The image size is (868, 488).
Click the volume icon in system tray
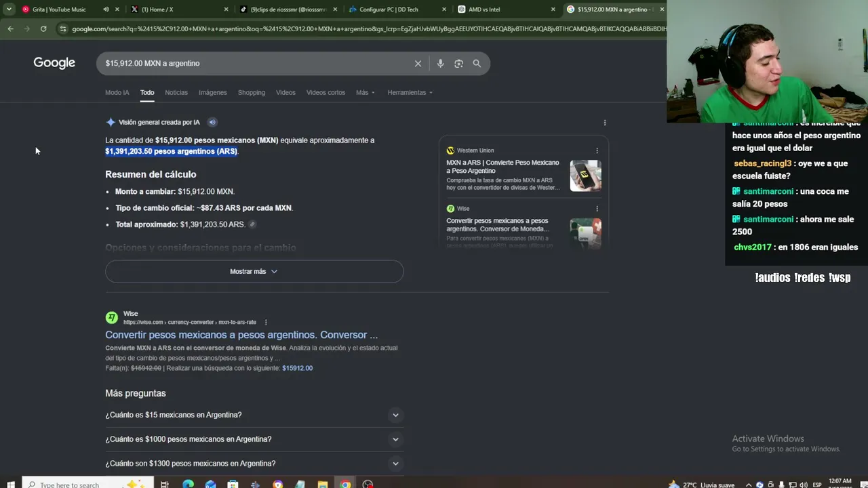tap(804, 485)
